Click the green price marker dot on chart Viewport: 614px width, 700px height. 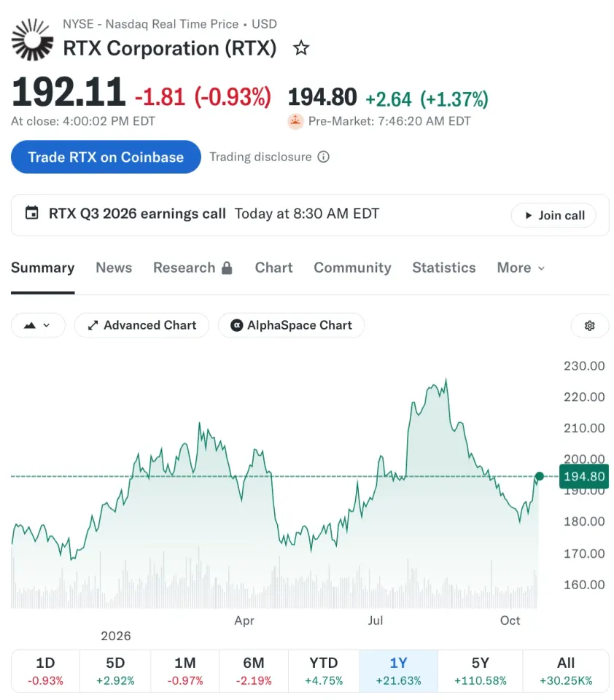click(x=540, y=476)
